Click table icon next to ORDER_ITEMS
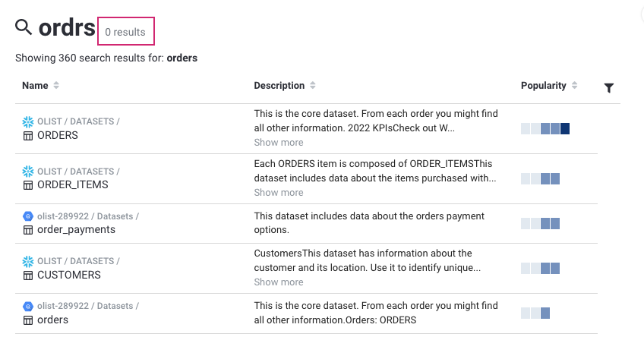The height and width of the screenshot is (337, 644). click(28, 185)
